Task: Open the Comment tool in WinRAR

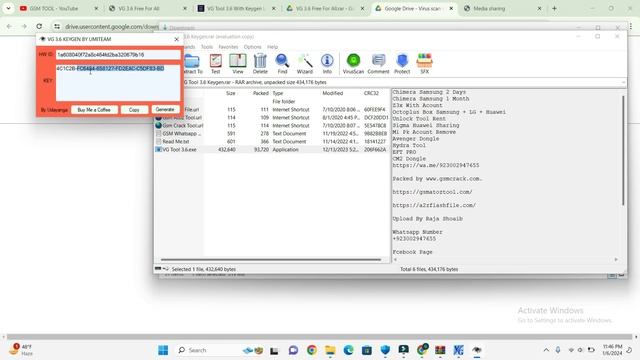Action: coord(378,64)
